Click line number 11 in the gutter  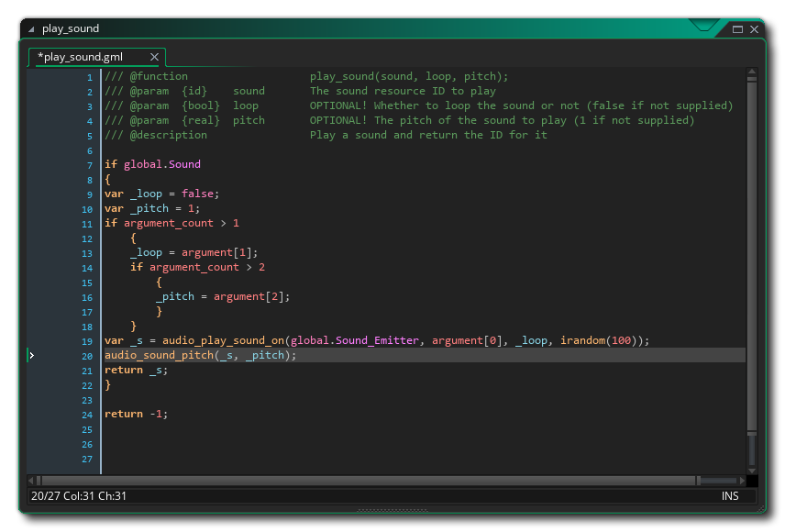coord(87,225)
